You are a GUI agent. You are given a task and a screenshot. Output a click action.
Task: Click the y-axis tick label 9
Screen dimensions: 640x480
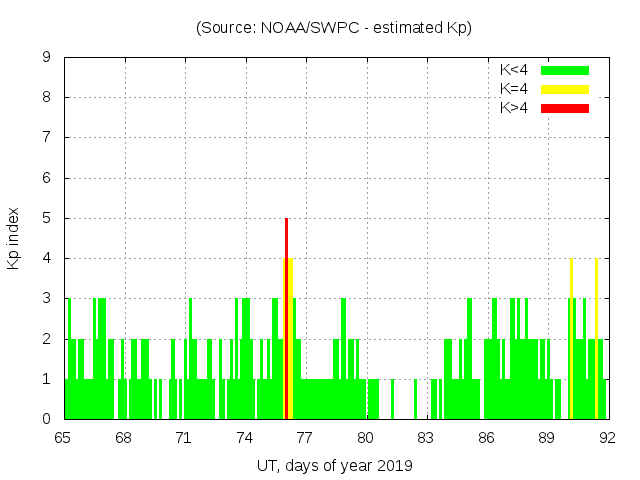point(46,58)
